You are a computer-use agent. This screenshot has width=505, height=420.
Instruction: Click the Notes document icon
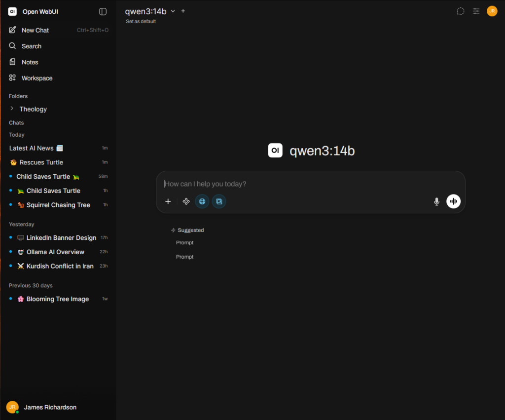pos(12,62)
